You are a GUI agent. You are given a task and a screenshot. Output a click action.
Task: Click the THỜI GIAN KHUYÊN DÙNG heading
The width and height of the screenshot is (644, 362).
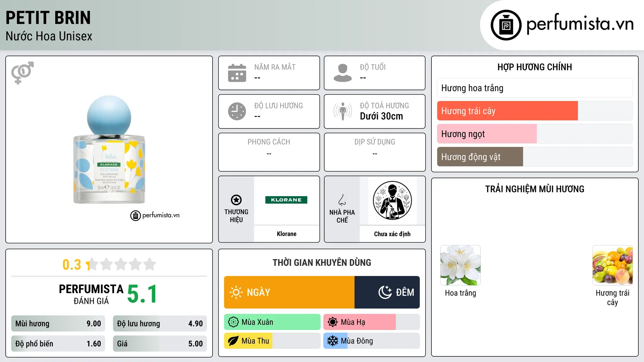click(x=322, y=262)
